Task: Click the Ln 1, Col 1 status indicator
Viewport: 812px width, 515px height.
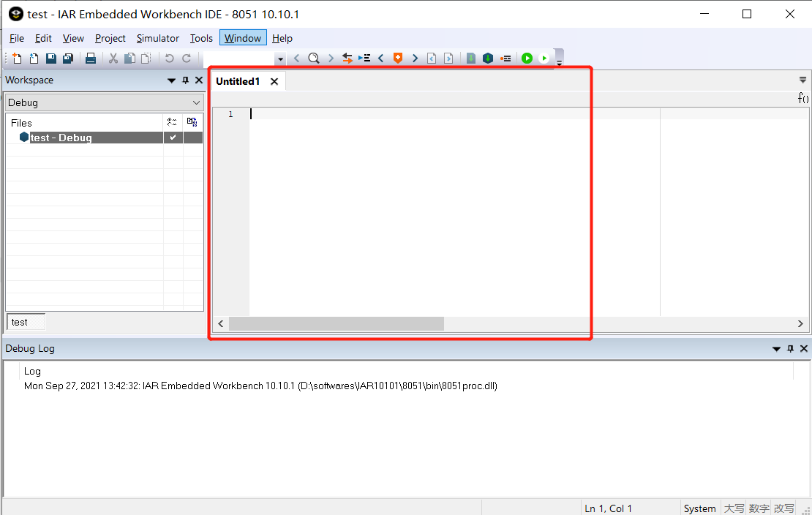Action: click(608, 508)
